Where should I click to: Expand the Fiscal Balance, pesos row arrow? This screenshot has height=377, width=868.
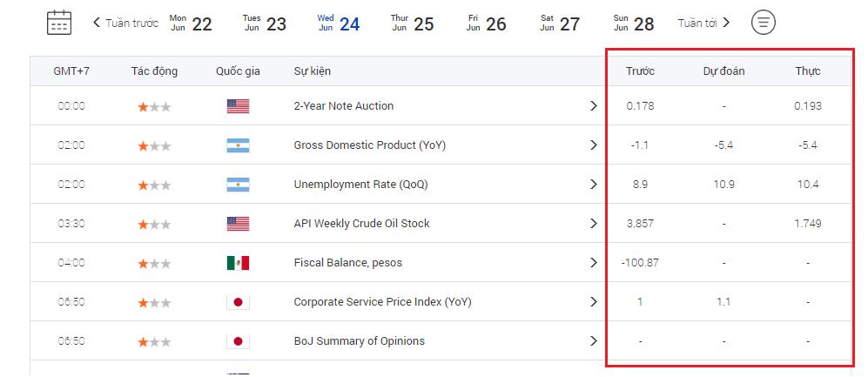[x=594, y=263]
